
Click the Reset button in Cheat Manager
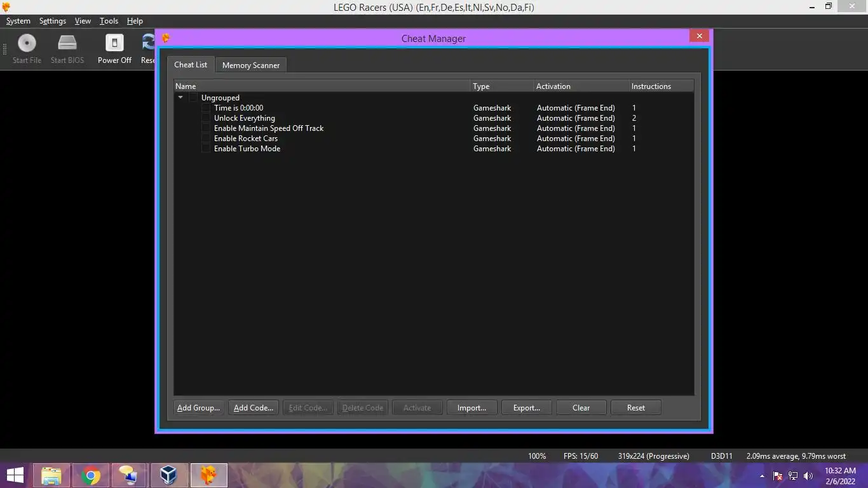(635, 408)
